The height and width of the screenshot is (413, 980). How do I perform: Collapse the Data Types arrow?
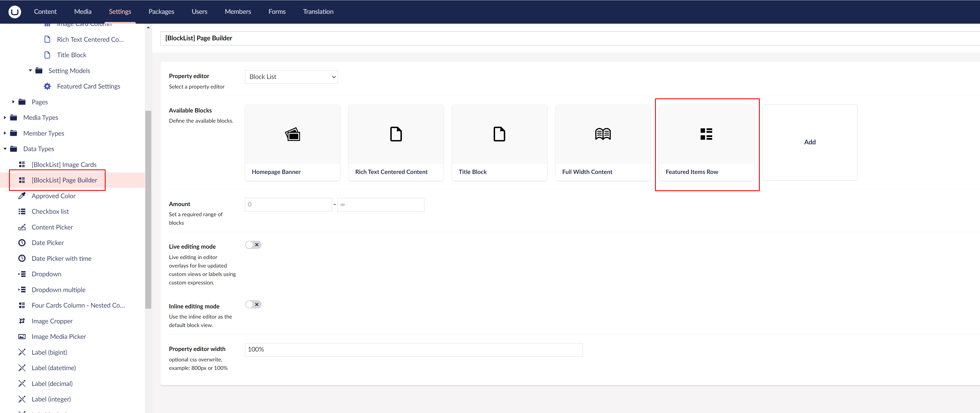pyautogui.click(x=5, y=149)
